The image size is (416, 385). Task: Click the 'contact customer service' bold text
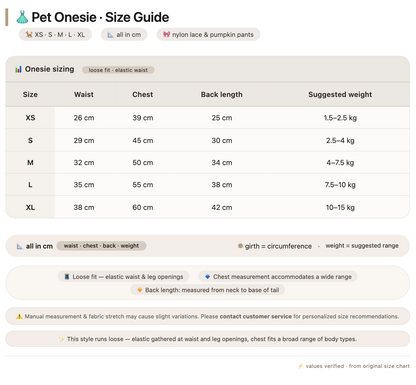click(256, 316)
